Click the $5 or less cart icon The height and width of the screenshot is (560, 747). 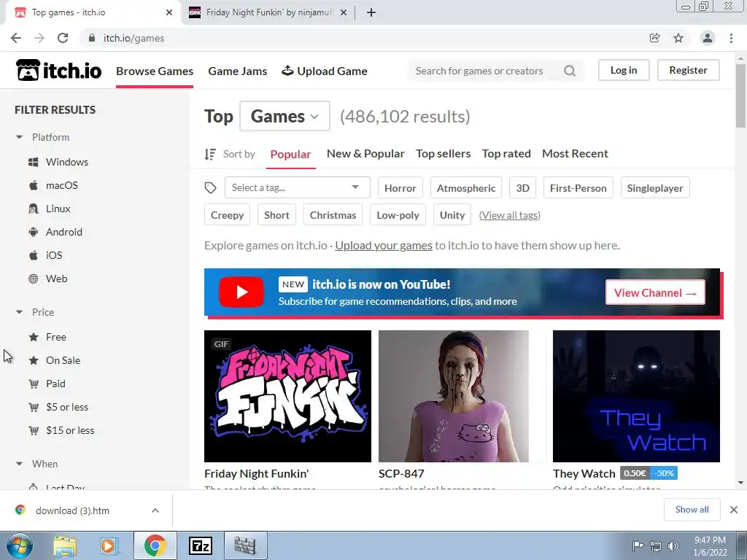34,407
